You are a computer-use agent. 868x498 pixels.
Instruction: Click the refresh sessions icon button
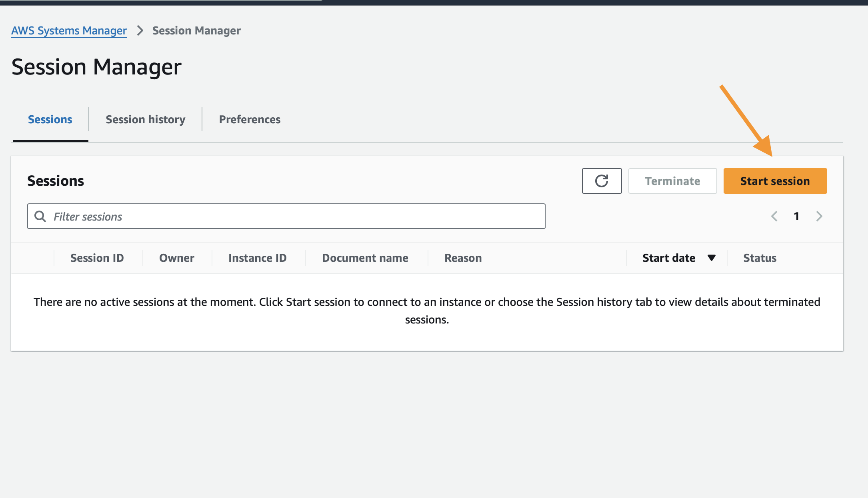[x=602, y=181]
